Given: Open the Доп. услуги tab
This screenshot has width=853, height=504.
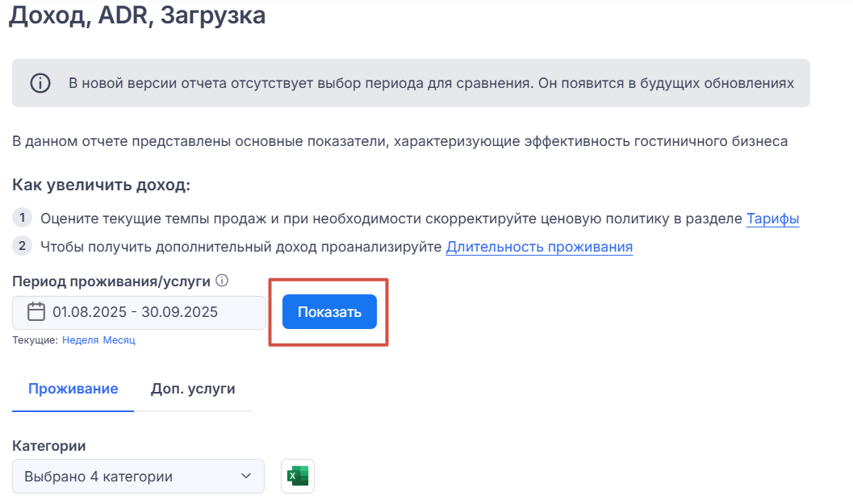Looking at the screenshot, I should 193,389.
